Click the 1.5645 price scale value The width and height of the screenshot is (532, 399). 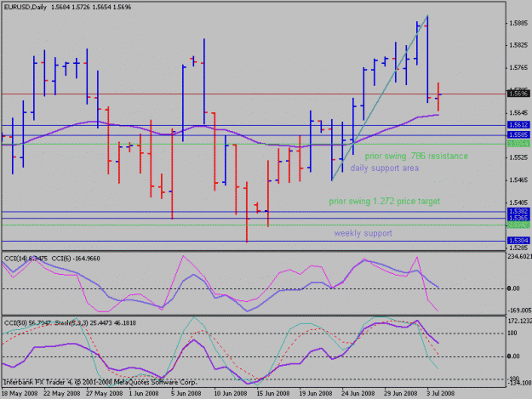pyautogui.click(x=518, y=112)
